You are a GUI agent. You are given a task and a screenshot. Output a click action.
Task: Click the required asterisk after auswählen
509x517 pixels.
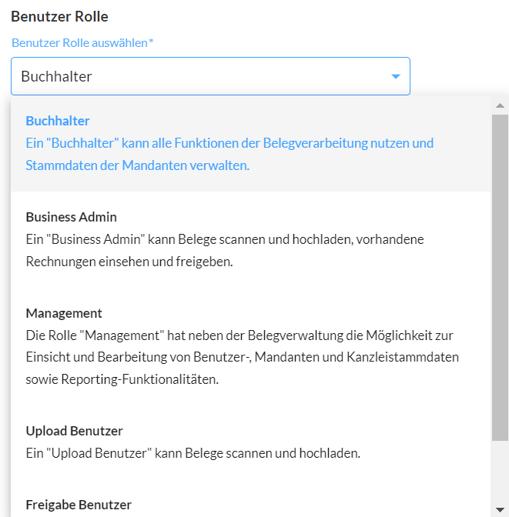[x=151, y=40]
